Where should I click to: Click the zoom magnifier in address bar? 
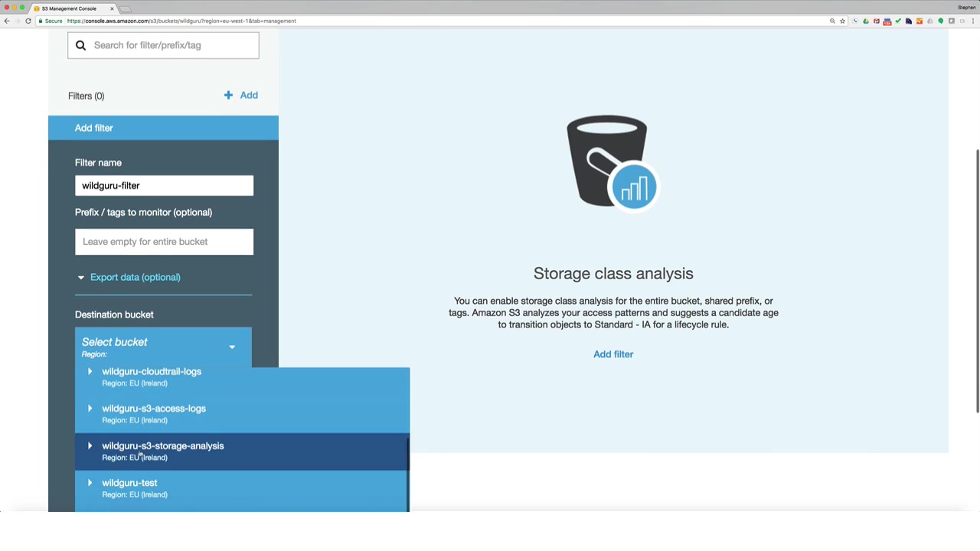(832, 21)
